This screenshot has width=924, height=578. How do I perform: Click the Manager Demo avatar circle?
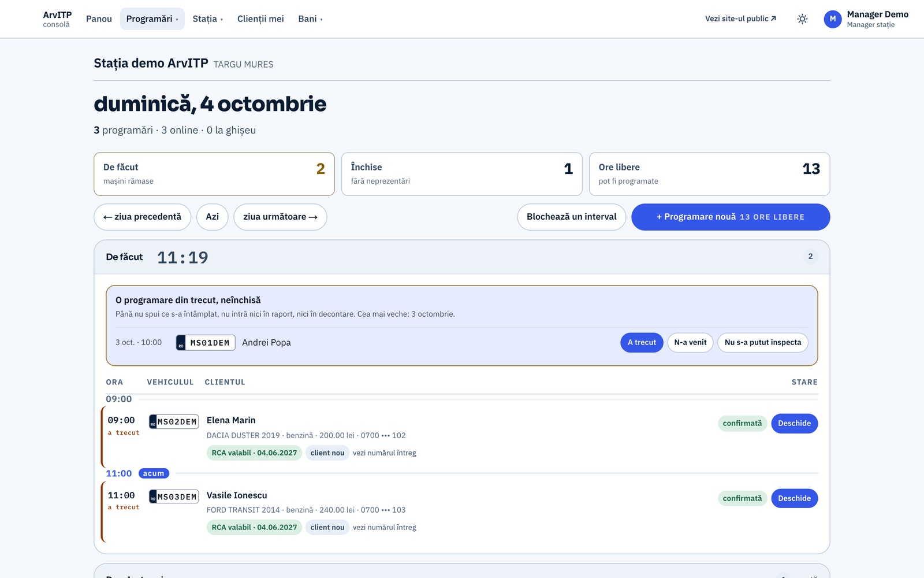click(x=833, y=19)
